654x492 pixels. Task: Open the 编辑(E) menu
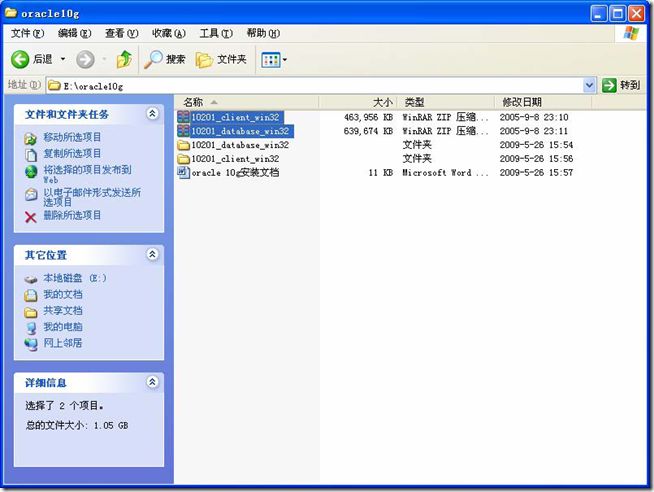[x=74, y=33]
